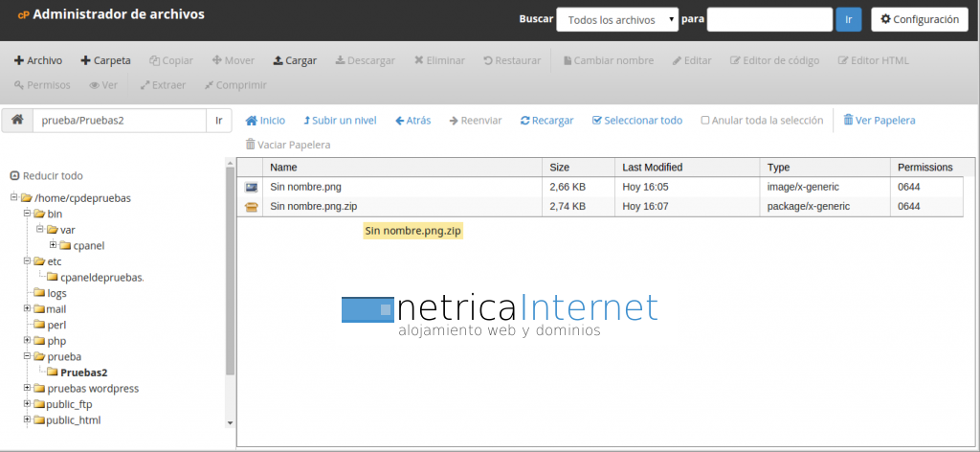Open the Todos los archivos dropdown

(x=617, y=19)
